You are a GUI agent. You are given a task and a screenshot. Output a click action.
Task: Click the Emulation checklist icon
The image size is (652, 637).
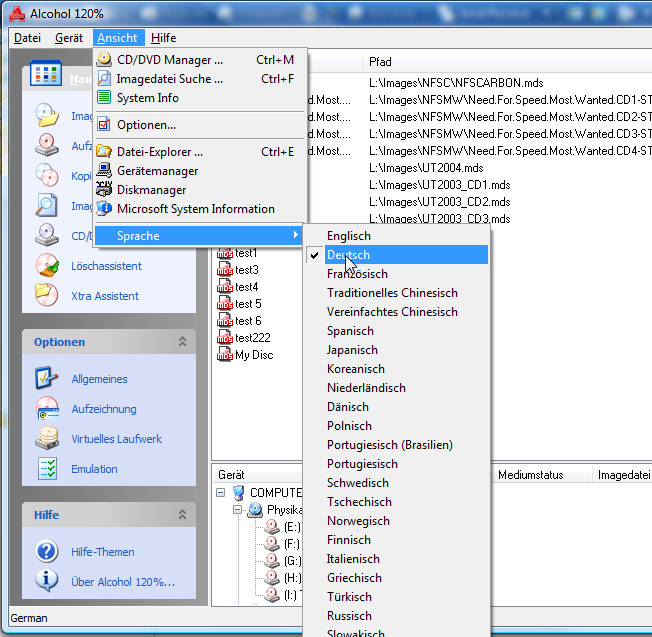(47, 469)
